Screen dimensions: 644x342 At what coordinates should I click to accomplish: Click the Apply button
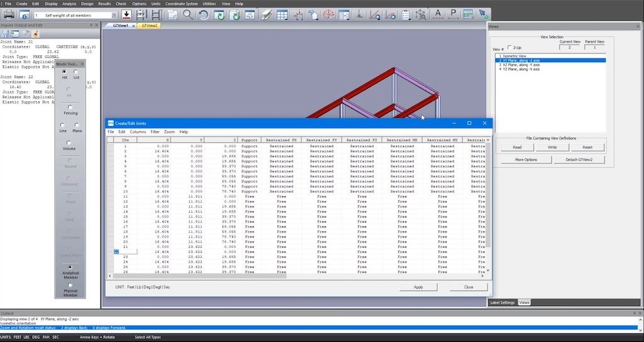point(418,287)
